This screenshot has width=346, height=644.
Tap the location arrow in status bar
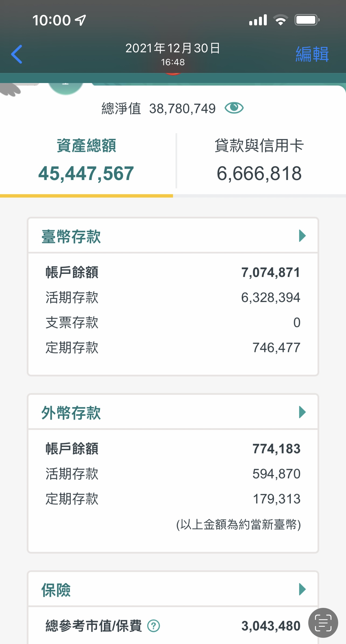click(x=80, y=20)
